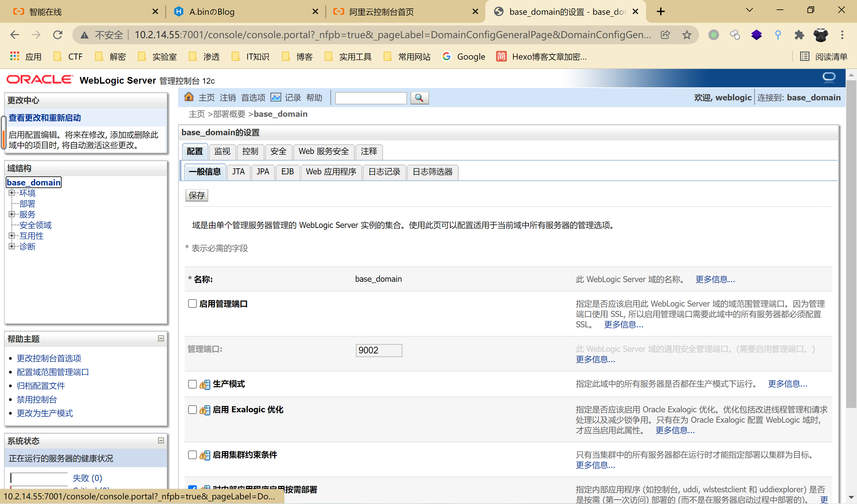
Task: Open the extensions puzzle icon
Action: (x=799, y=35)
